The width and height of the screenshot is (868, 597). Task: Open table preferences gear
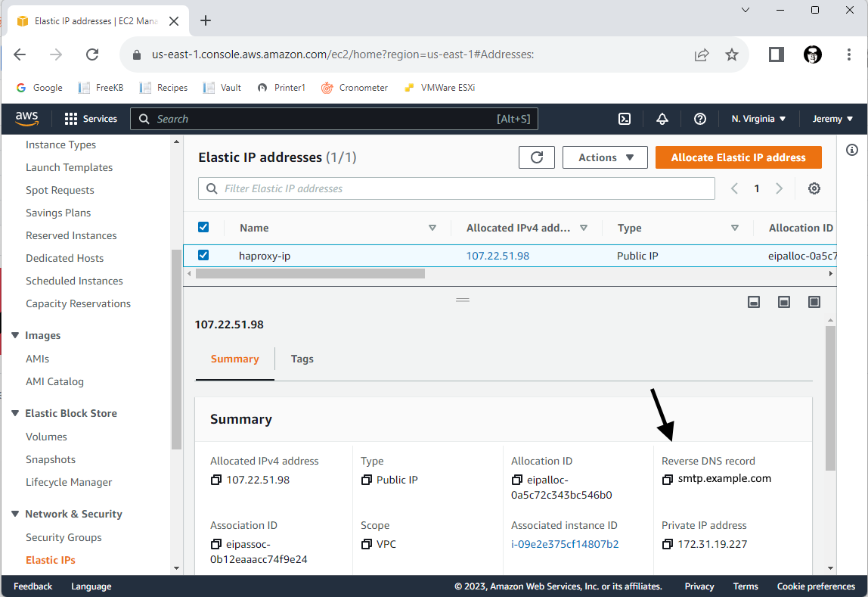point(814,188)
